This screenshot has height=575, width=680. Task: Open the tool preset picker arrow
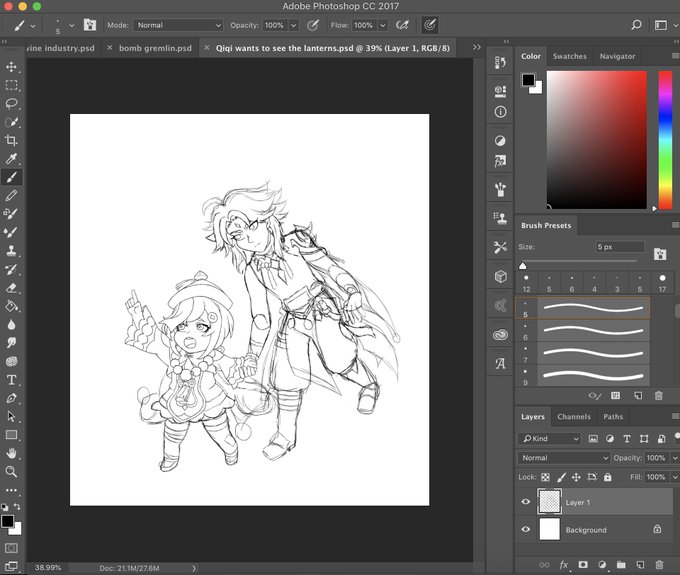tap(33, 26)
